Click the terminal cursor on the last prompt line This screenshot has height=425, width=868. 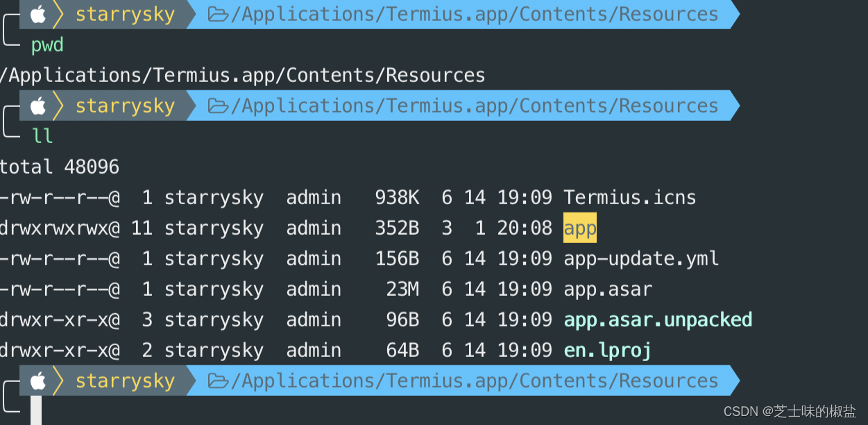[x=36, y=410]
